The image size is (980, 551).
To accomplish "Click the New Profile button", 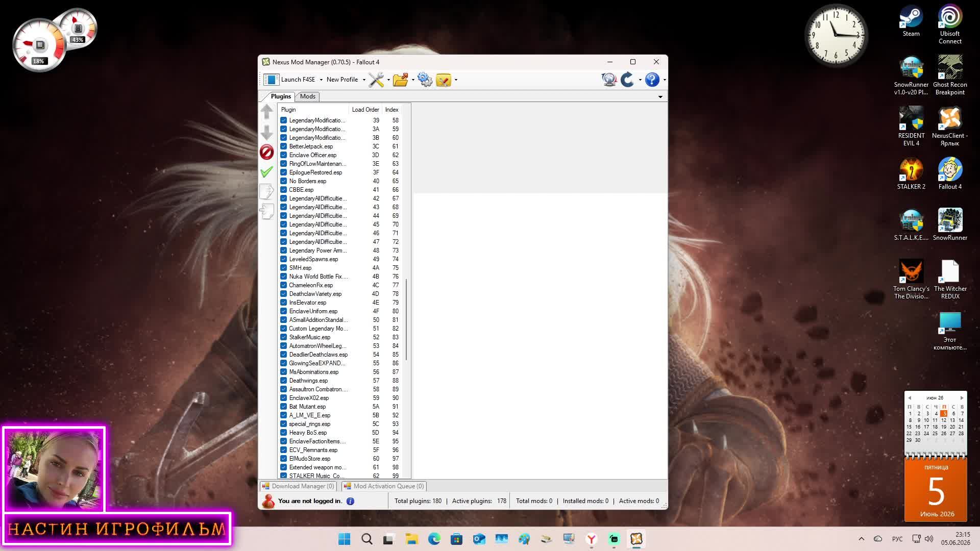I will point(342,80).
